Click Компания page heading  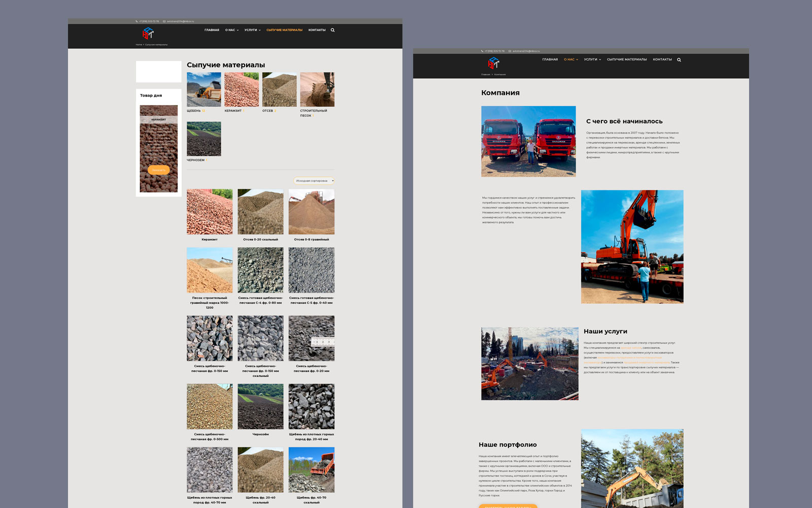(500, 92)
